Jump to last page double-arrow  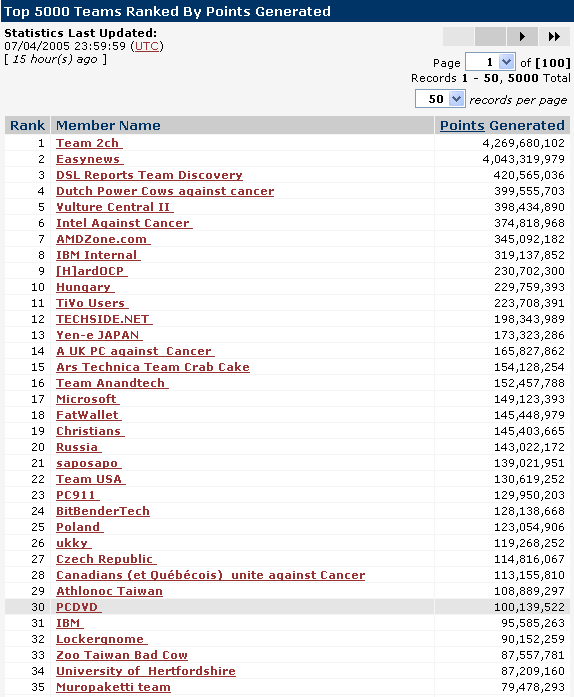tap(554, 36)
